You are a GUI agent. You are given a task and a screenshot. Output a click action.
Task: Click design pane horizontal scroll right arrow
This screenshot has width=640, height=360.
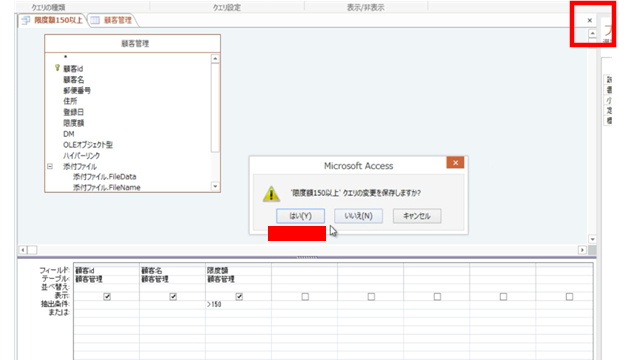(582, 250)
